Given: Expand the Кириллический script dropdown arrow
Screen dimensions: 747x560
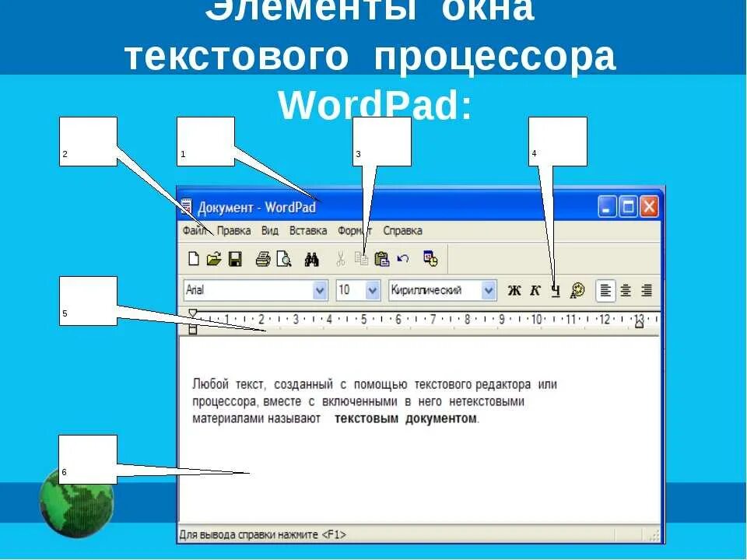Looking at the screenshot, I should pyautogui.click(x=489, y=290).
